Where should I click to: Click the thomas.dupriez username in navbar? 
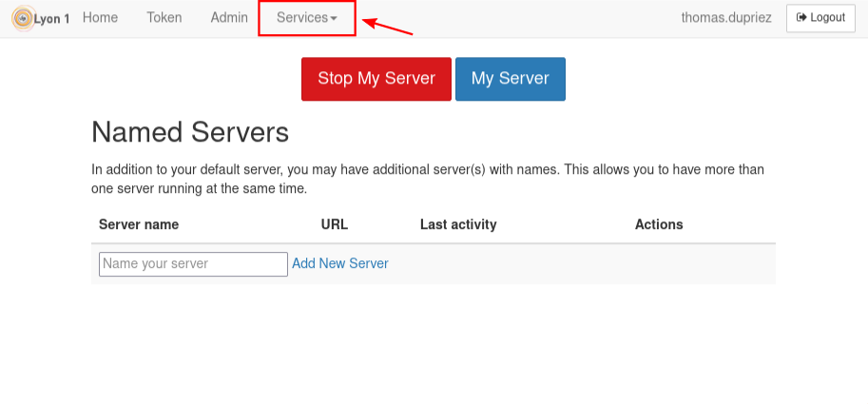point(727,18)
